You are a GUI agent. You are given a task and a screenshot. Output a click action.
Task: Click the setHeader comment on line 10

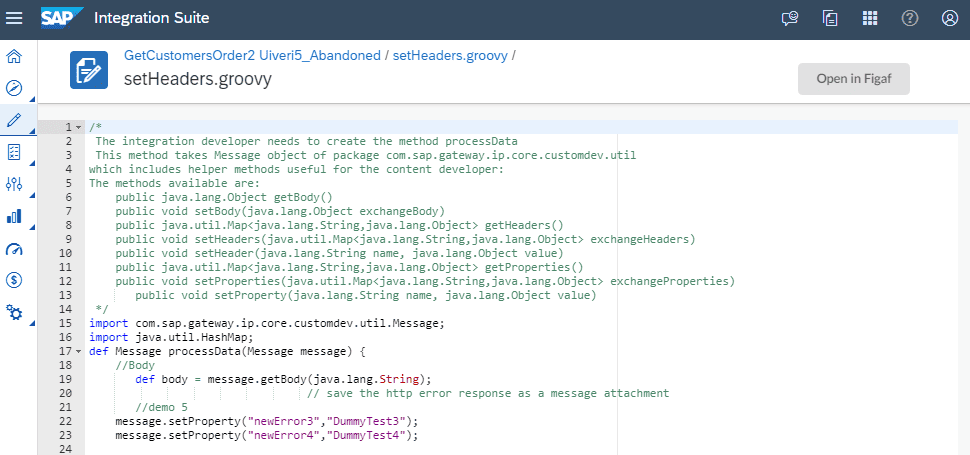pyautogui.click(x=339, y=253)
